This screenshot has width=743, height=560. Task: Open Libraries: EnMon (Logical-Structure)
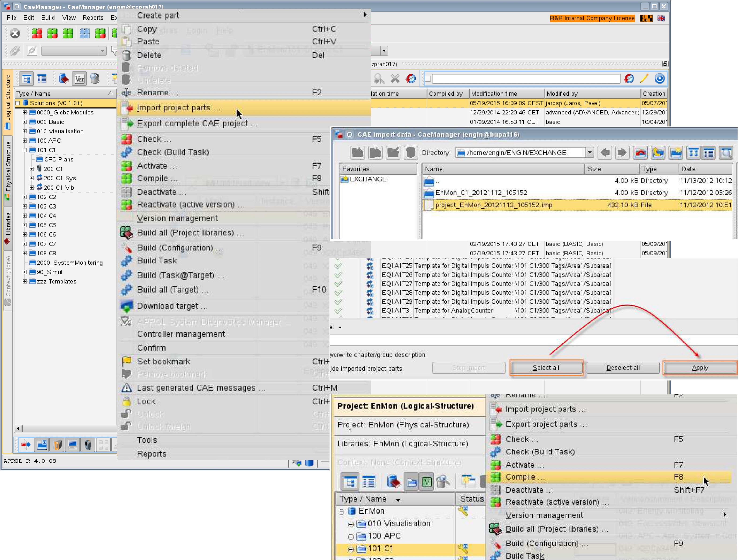click(x=410, y=444)
